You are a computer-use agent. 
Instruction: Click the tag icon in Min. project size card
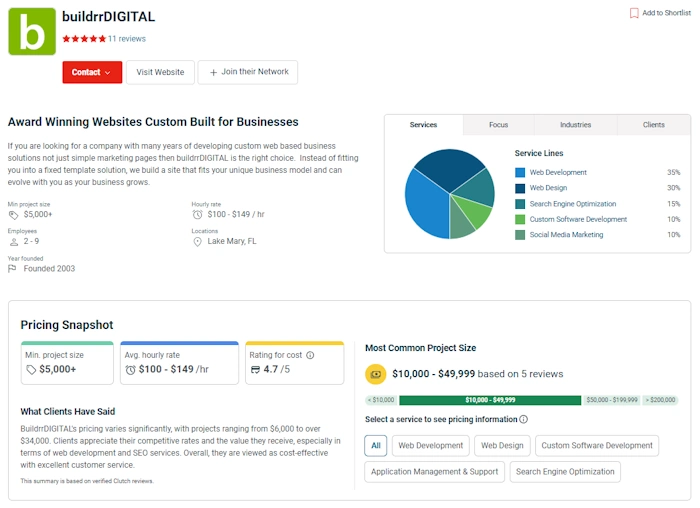pos(31,370)
